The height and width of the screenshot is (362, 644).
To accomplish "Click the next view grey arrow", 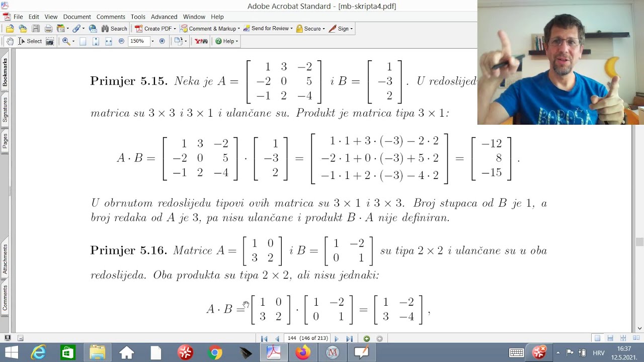I will (379, 339).
